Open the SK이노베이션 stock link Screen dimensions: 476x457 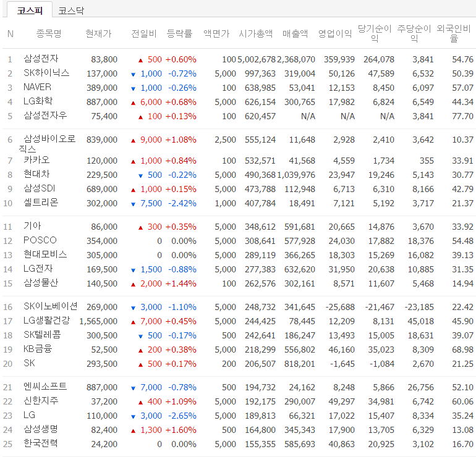pos(51,306)
